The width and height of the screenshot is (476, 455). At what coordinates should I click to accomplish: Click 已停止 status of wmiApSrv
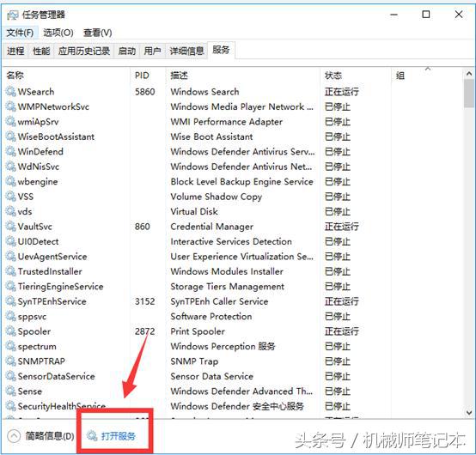tap(338, 122)
